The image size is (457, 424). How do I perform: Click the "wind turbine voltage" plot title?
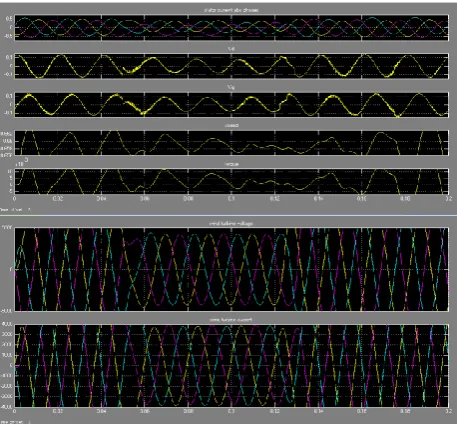[231, 223]
